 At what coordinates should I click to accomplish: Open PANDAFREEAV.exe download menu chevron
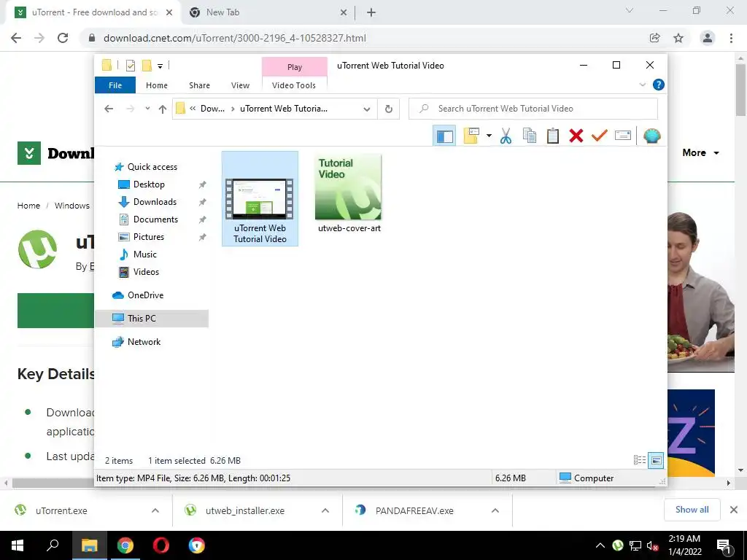(495, 510)
